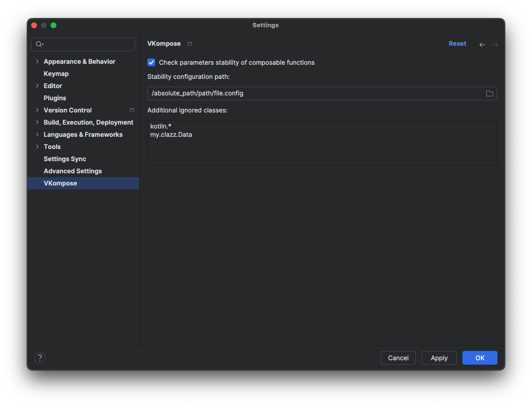The height and width of the screenshot is (406, 532).
Task: Expand Build, Execution, Deployment chevron
Action: pos(37,122)
